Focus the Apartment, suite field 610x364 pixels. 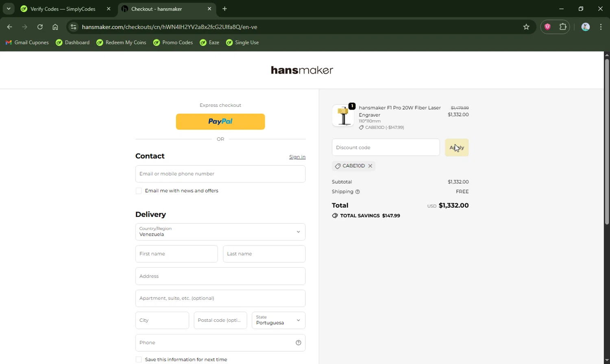tap(220, 298)
